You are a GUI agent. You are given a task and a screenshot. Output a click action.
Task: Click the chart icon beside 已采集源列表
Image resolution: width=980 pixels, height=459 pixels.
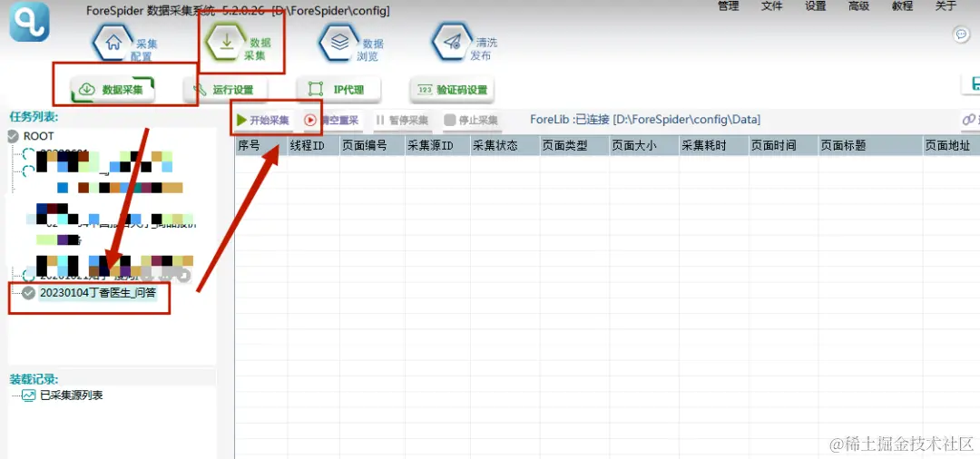29,396
